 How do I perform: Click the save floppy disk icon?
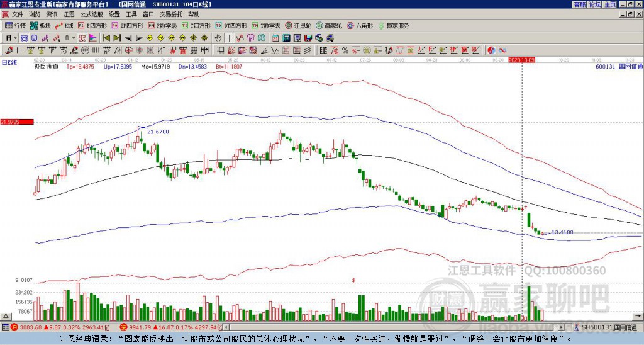[308, 38]
